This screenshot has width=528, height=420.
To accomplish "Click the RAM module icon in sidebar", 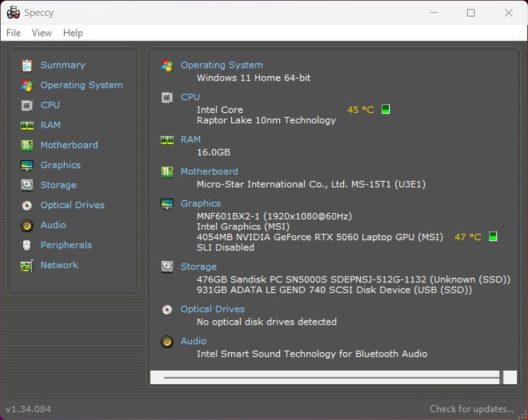I will [27, 125].
